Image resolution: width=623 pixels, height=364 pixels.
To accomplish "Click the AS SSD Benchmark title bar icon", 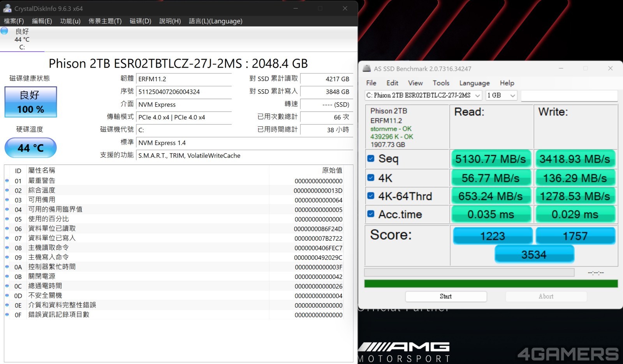I will click(x=366, y=69).
